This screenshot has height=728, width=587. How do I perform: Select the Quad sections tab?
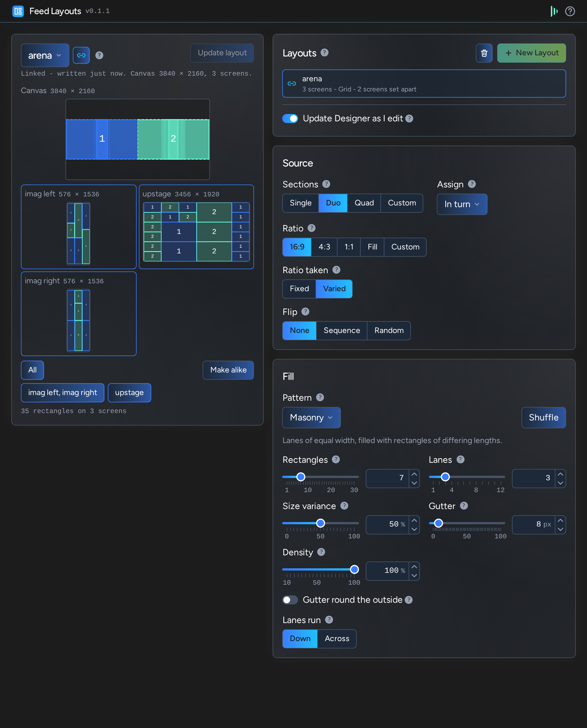[364, 203]
